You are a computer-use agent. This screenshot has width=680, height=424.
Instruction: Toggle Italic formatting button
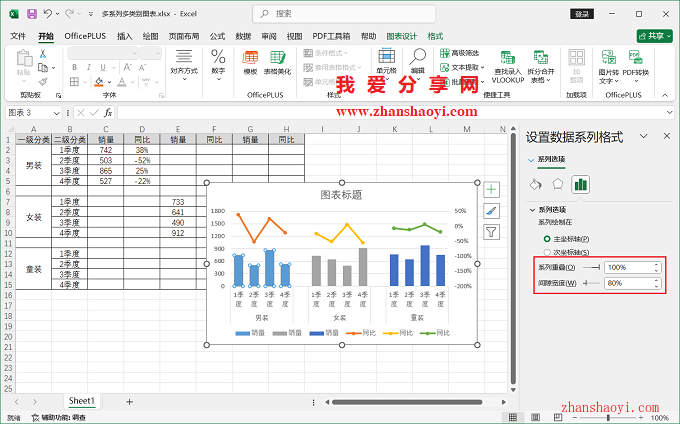click(88, 67)
